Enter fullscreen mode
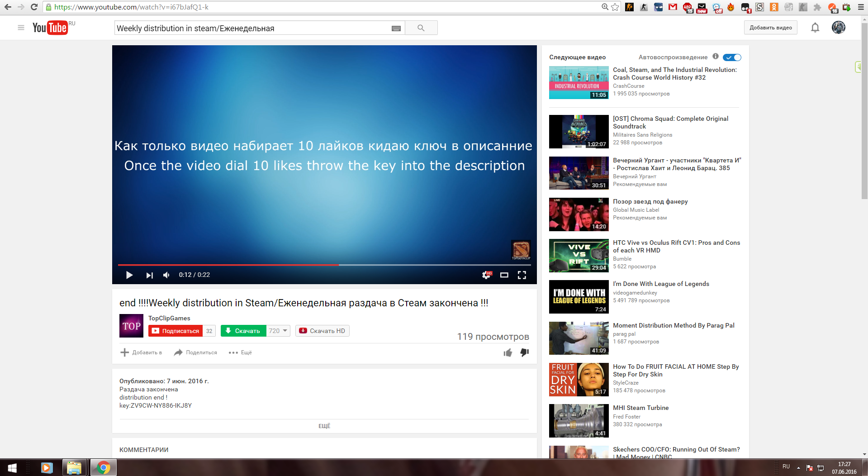 (x=522, y=275)
